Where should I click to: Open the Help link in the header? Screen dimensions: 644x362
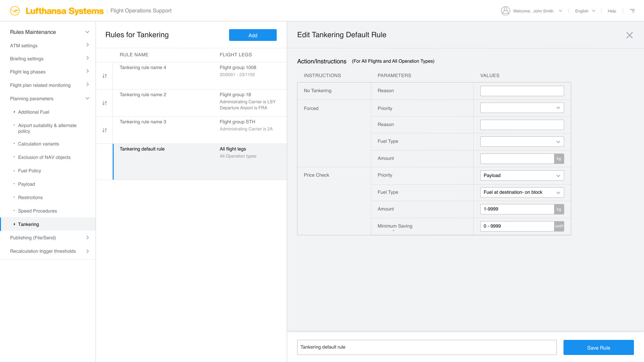pyautogui.click(x=612, y=11)
